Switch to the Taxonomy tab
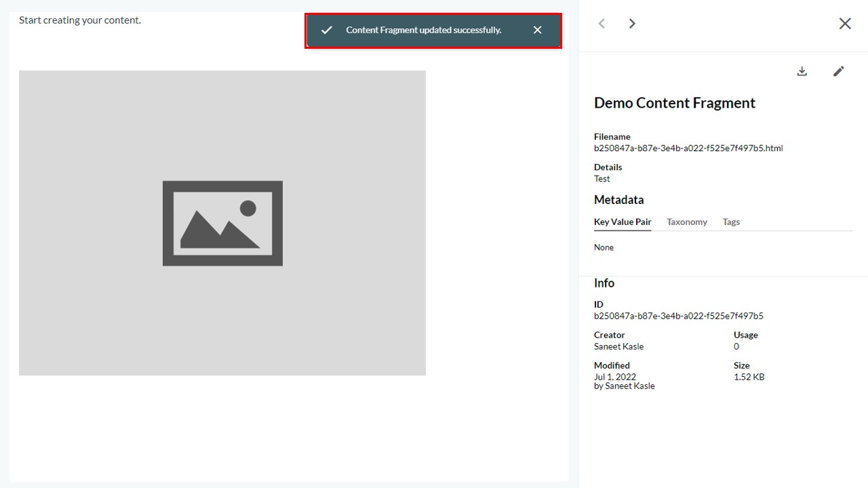 click(x=687, y=222)
